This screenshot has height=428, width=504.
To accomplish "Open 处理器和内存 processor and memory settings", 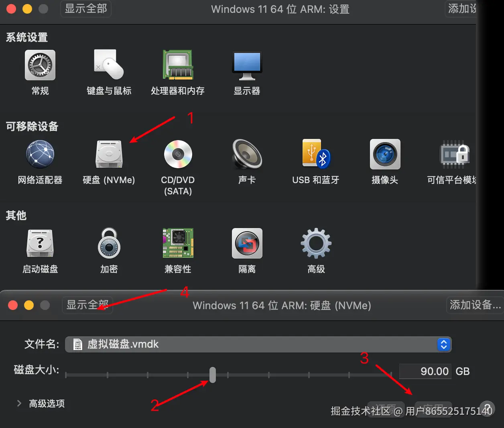I will click(x=178, y=65).
